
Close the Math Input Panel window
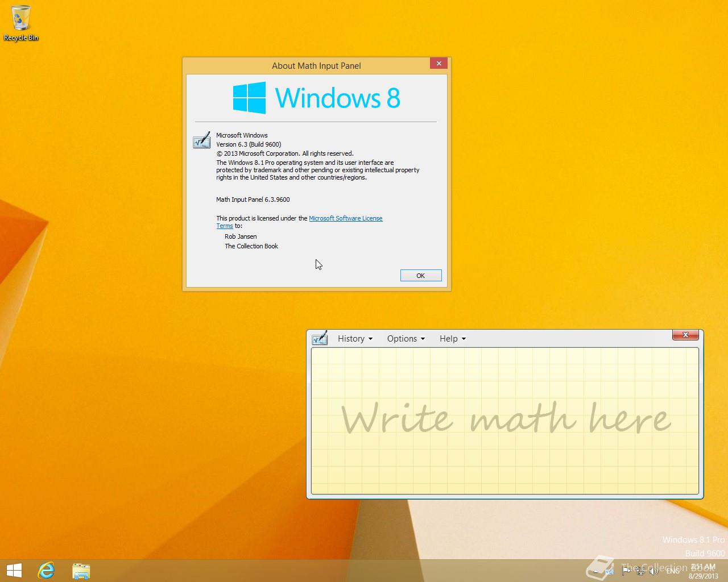(685, 335)
